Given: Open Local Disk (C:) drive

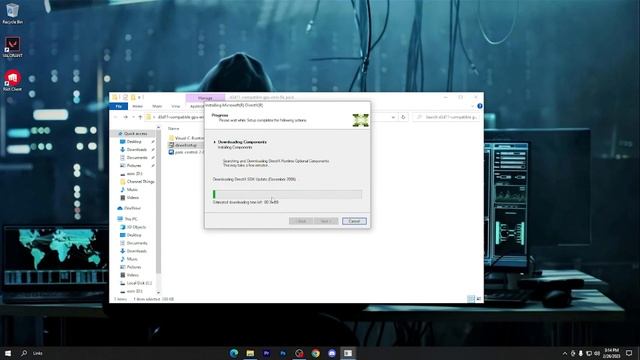Looking at the screenshot, I should point(139,283).
